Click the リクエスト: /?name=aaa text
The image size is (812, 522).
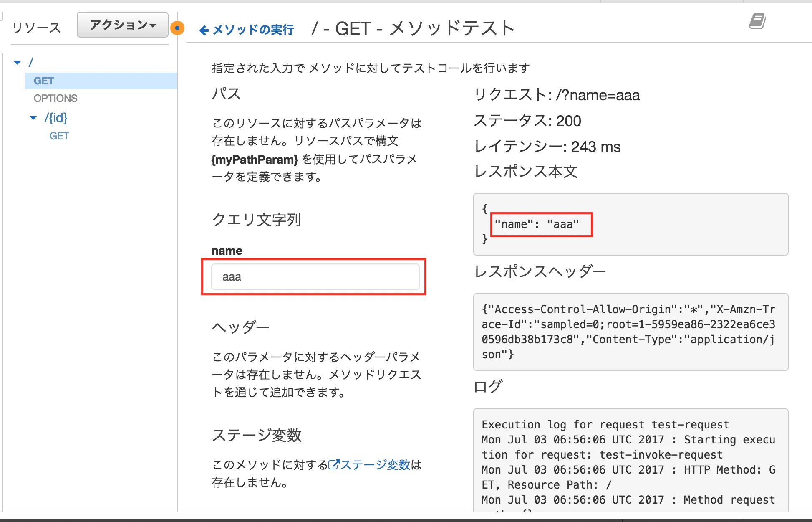tap(557, 95)
